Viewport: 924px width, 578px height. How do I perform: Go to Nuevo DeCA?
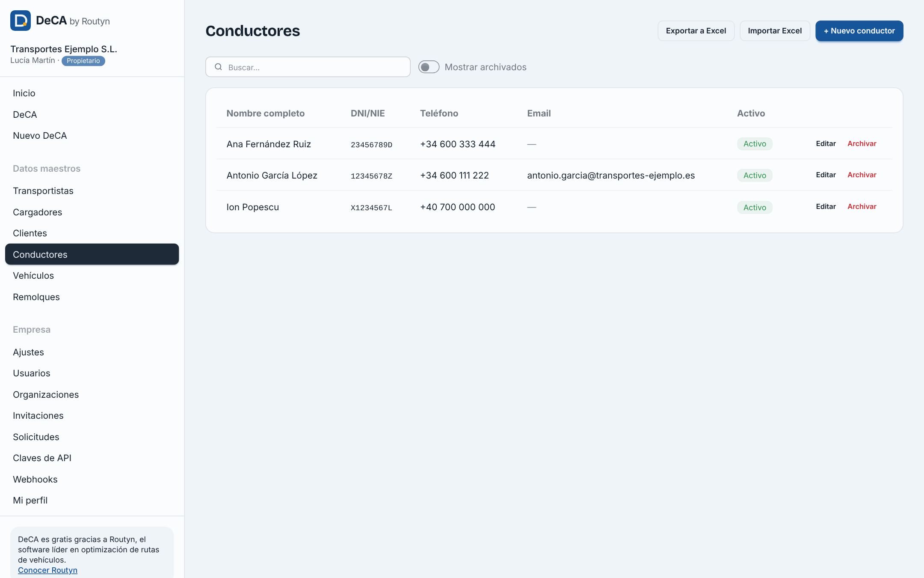coord(92,136)
